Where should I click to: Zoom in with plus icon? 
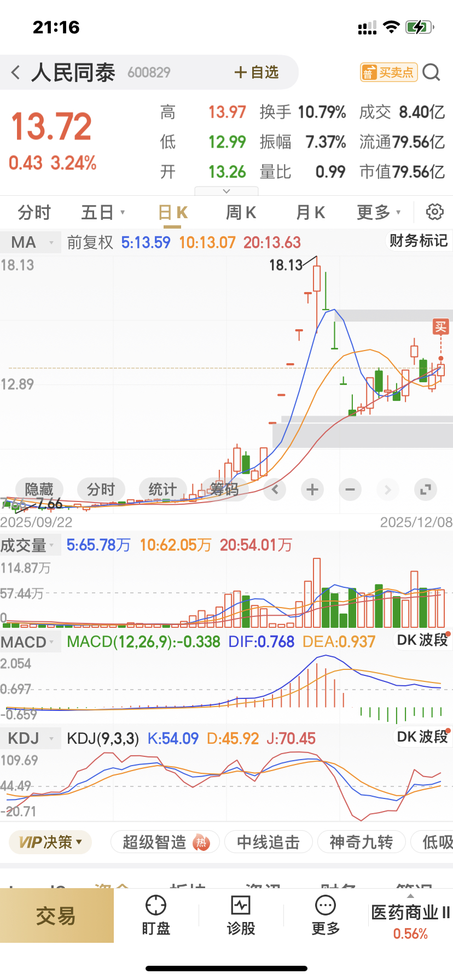(312, 489)
